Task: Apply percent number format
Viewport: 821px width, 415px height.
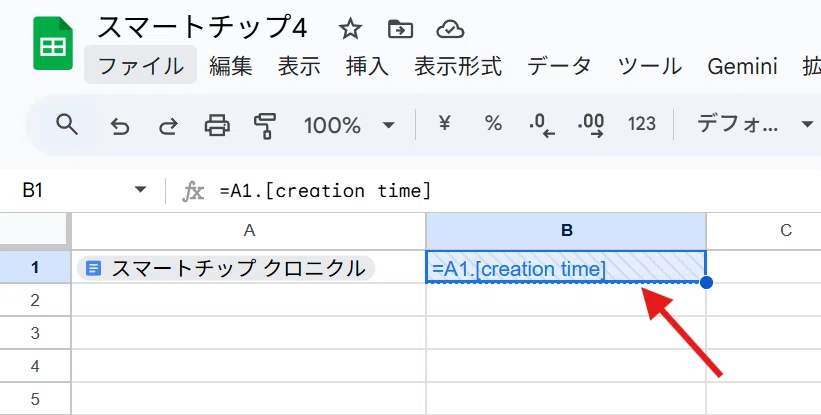Action: click(x=493, y=124)
